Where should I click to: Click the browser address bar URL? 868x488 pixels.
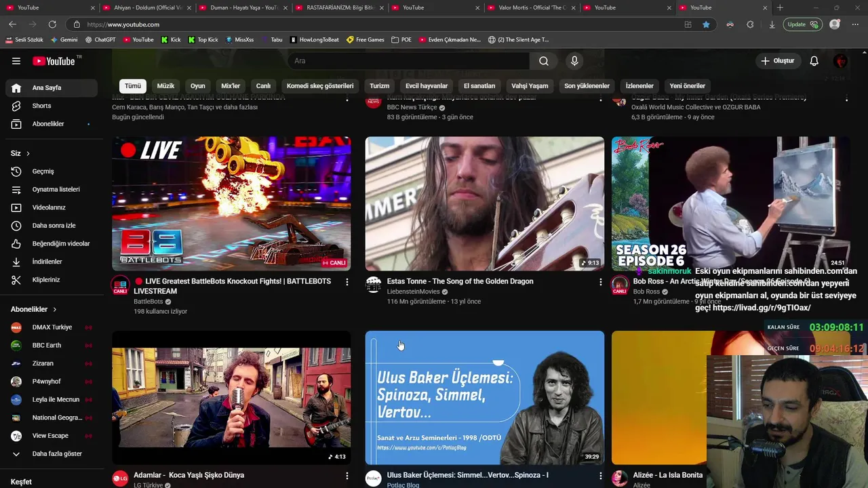tap(123, 24)
